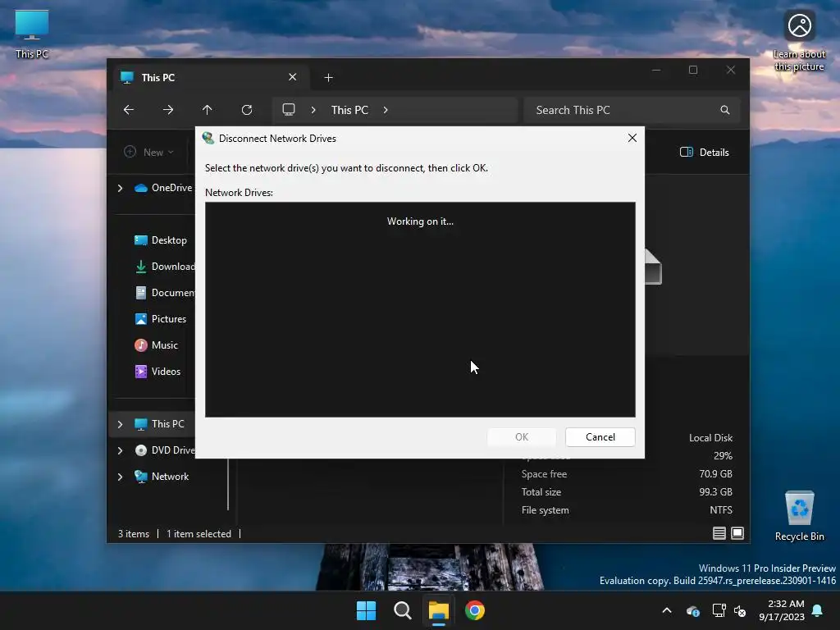Toggle the Details pane

pyautogui.click(x=705, y=152)
